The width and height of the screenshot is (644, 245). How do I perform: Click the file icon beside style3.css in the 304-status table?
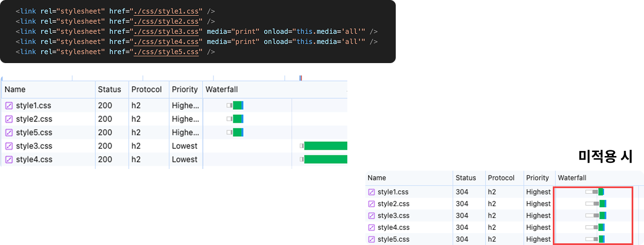tap(372, 215)
